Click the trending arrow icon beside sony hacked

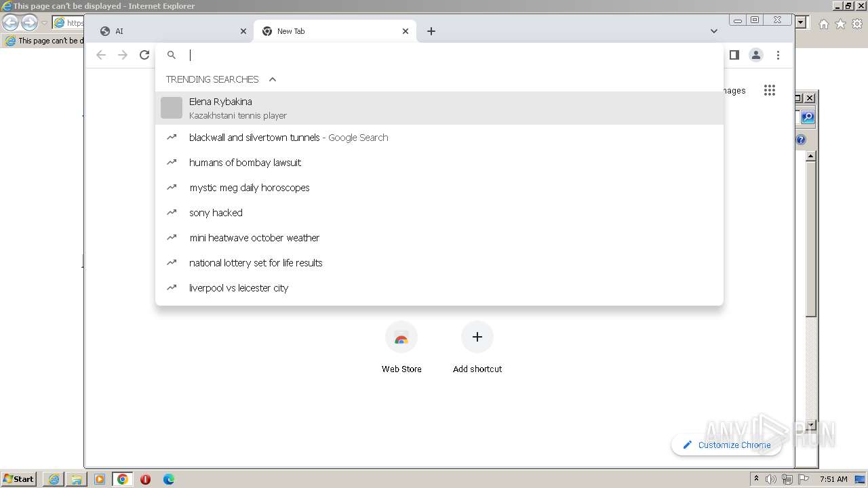[x=172, y=212]
